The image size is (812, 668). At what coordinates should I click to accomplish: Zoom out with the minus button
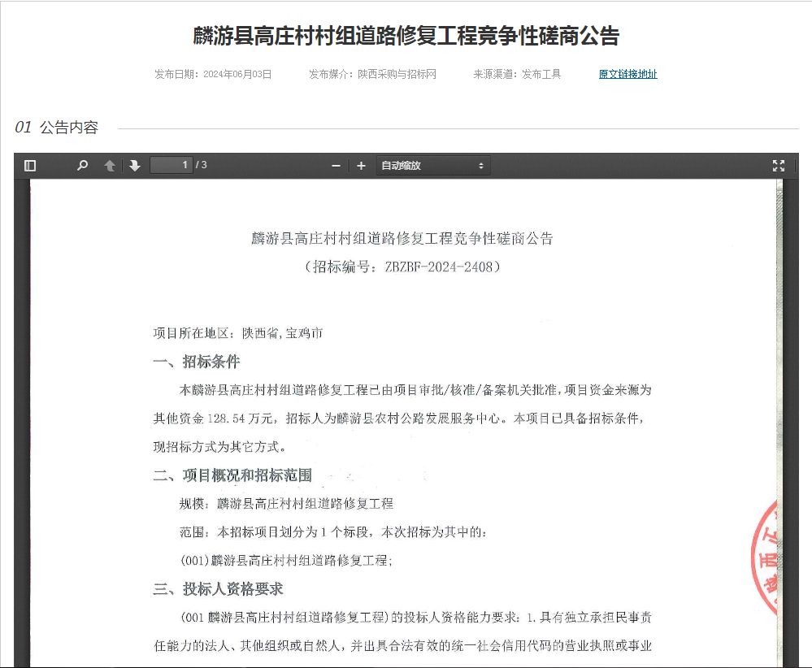pyautogui.click(x=336, y=166)
